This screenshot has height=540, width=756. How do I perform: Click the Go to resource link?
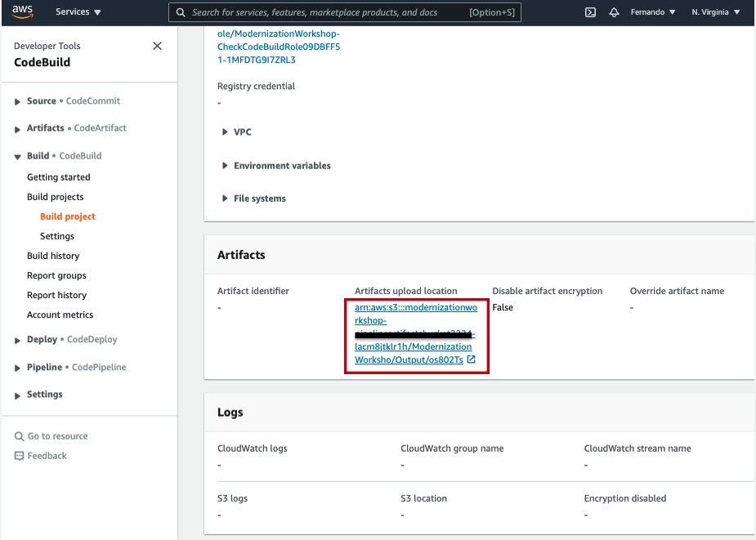tap(57, 436)
